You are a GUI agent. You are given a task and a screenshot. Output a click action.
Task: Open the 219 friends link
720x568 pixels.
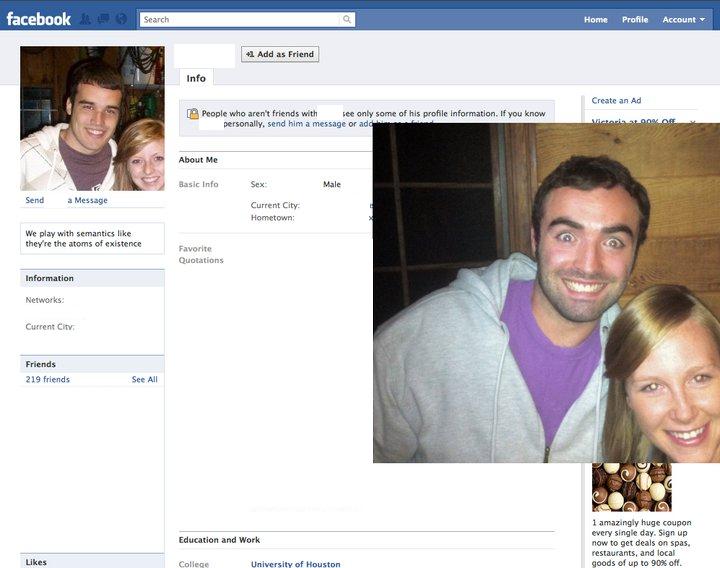coord(47,380)
